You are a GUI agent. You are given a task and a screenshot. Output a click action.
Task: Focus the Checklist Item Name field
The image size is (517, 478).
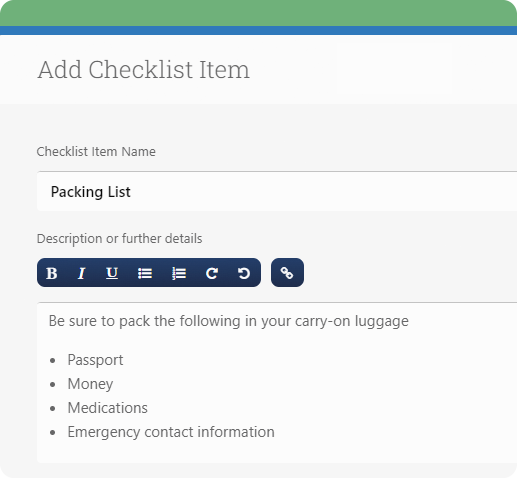point(277,191)
